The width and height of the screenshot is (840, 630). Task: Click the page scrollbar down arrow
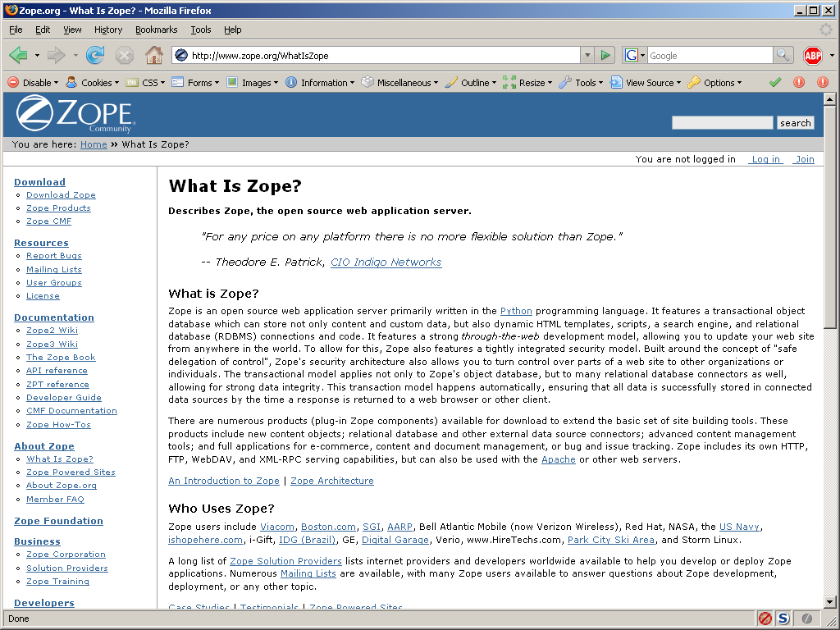coord(829,602)
